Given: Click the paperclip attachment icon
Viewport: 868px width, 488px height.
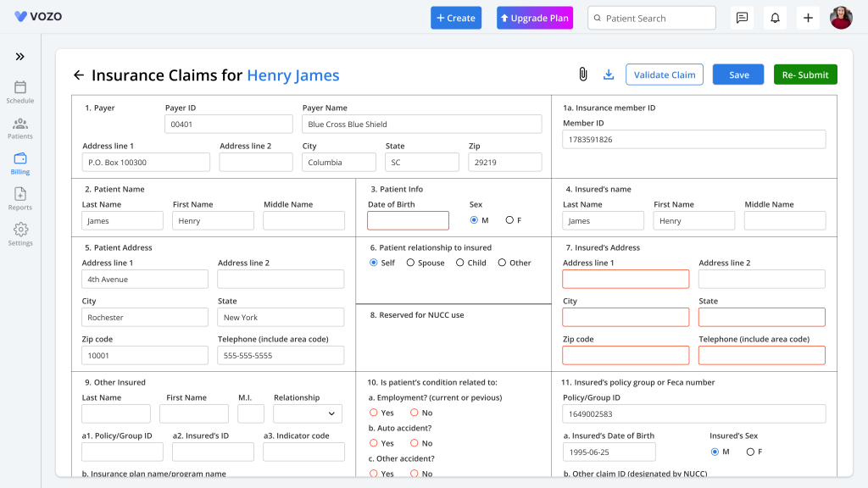Looking at the screenshot, I should [x=583, y=75].
